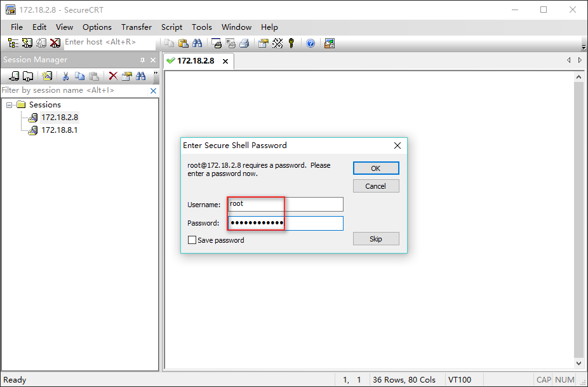Open the Help menu
The width and height of the screenshot is (588, 387).
pyautogui.click(x=269, y=27)
